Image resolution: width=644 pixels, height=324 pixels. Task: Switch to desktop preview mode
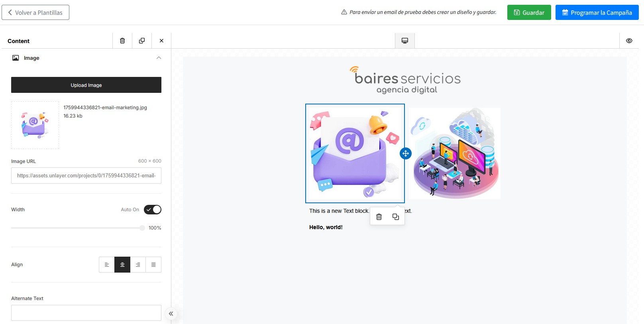tap(405, 41)
